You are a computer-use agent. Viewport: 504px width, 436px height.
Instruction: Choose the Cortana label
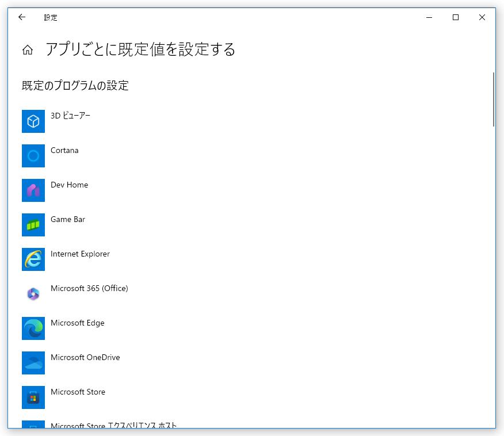(64, 150)
